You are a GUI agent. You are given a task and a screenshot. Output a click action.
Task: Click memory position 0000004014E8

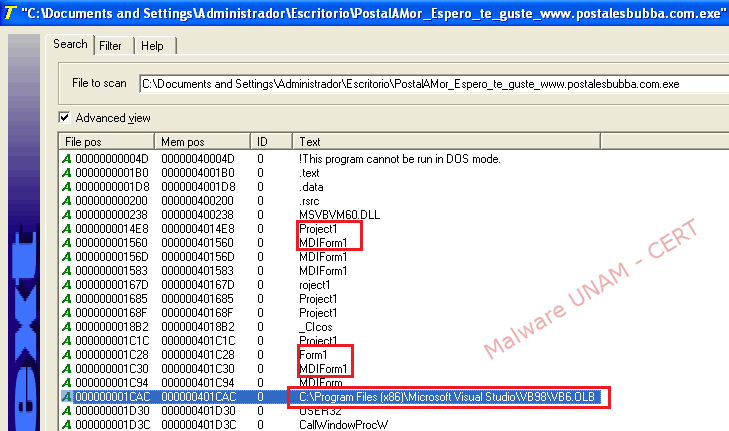198,229
